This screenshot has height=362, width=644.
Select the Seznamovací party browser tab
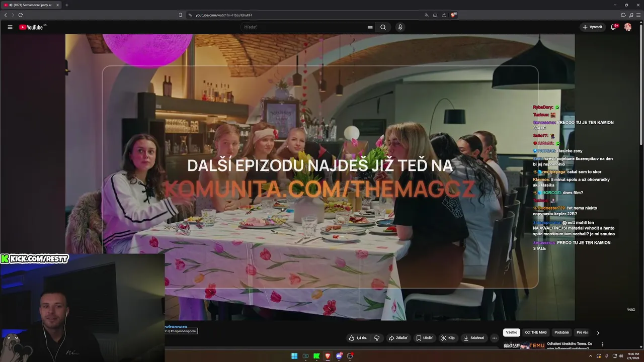coord(31,5)
